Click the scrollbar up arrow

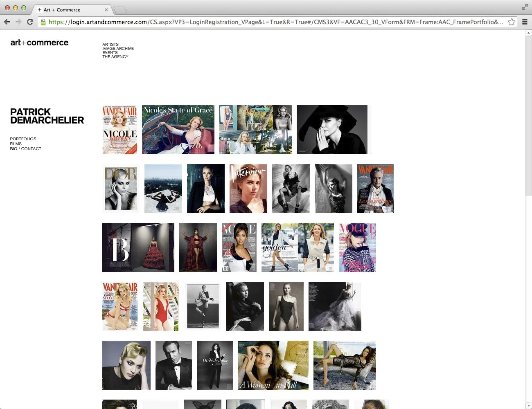tap(529, 33)
